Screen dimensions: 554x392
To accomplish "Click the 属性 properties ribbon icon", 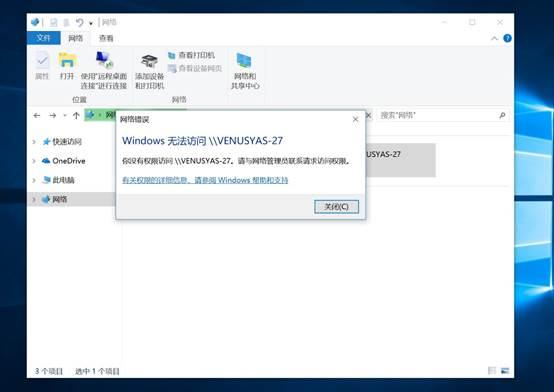I will coord(42,66).
